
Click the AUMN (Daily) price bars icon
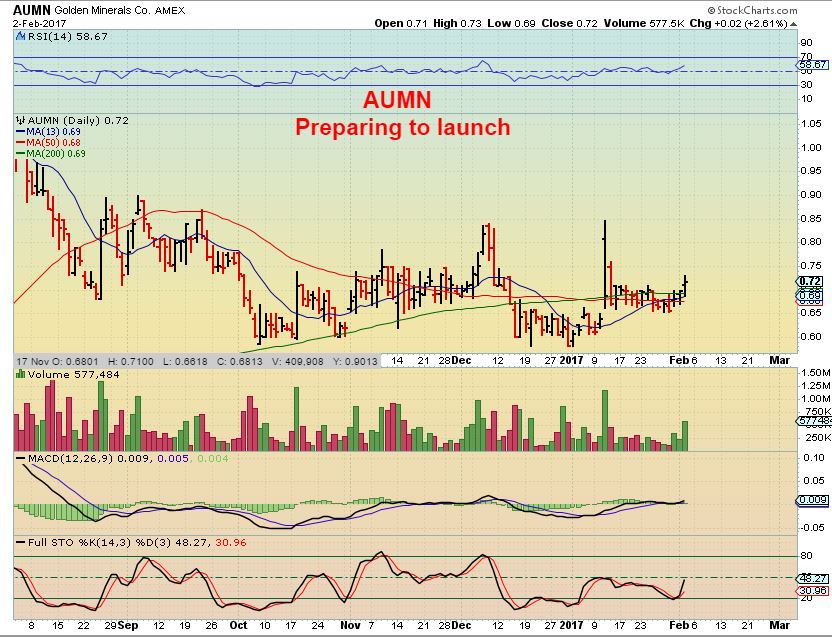click(x=21, y=120)
